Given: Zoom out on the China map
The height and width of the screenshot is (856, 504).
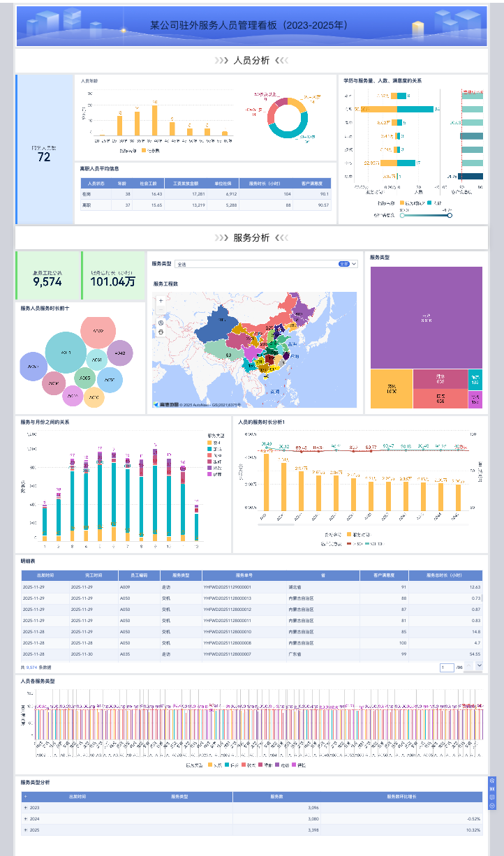Looking at the screenshot, I should [161, 309].
